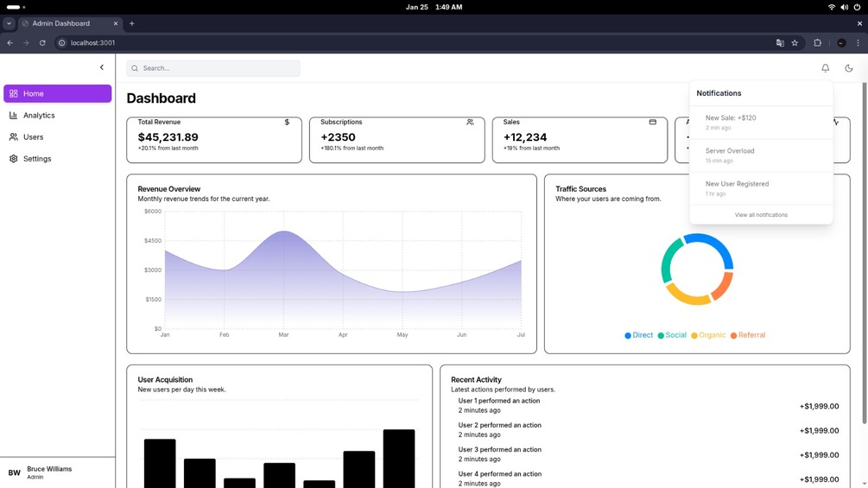Click the power icon in top bar
This screenshot has width=868, height=488.
[857, 7]
